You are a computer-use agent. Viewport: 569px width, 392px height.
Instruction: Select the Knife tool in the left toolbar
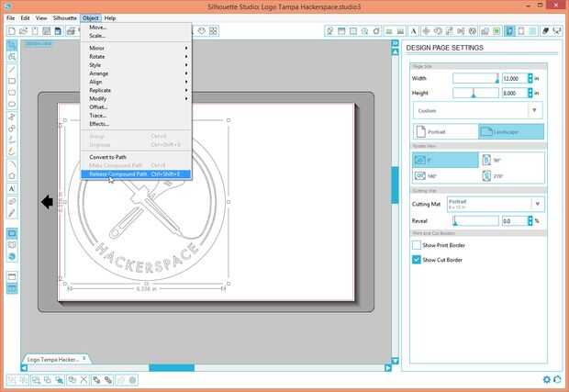12,213
